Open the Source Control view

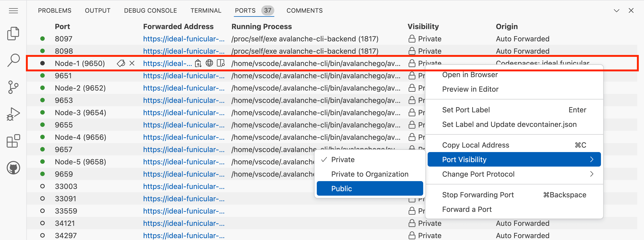coord(13,87)
